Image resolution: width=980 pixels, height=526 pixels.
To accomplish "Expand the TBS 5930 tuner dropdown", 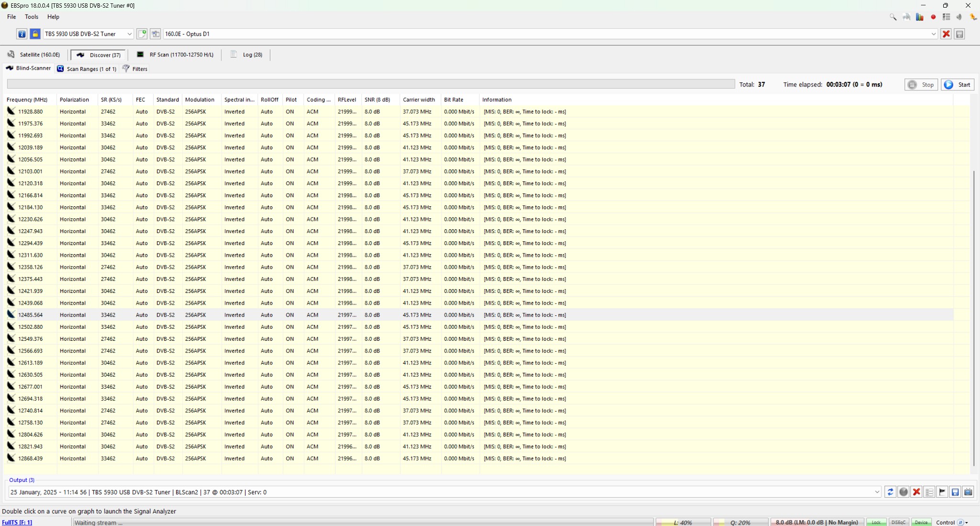I will (x=129, y=34).
